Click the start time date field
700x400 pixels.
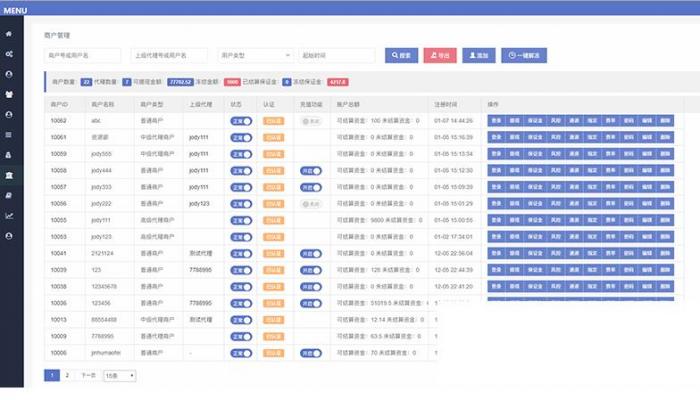[x=337, y=56]
